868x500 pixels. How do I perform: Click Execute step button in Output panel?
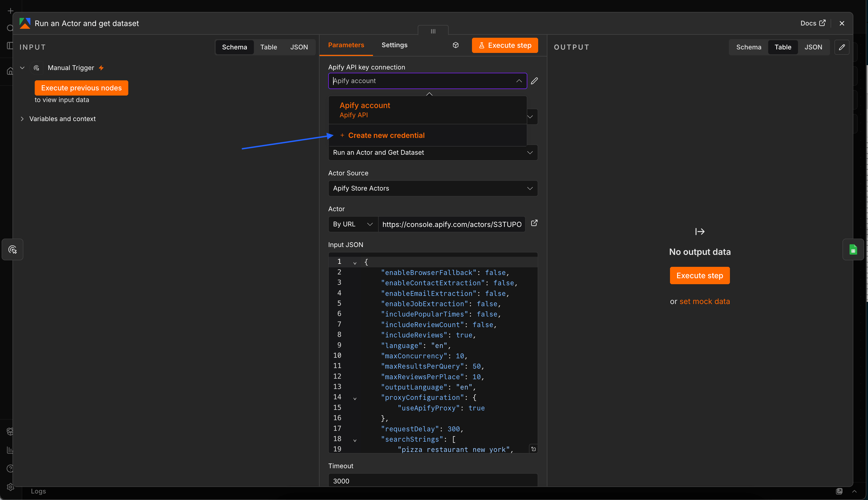tap(700, 276)
